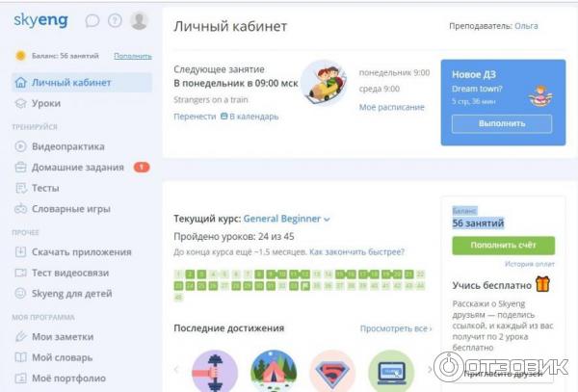Screen dimensions: 578x392
Task: Expand the General Beginner course dropdown
Action: (x=327, y=219)
